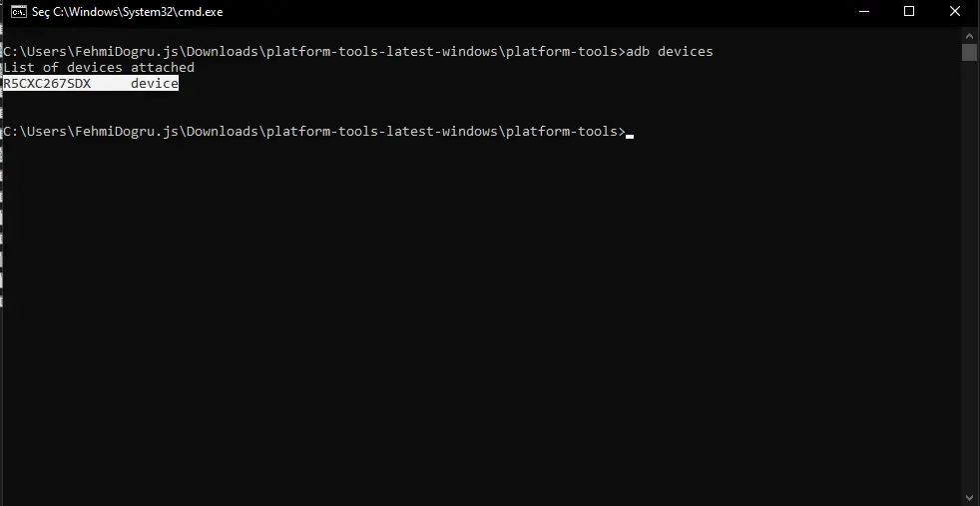This screenshot has width=980, height=506.
Task: Click the typed 'adb devices' command
Action: tap(670, 51)
